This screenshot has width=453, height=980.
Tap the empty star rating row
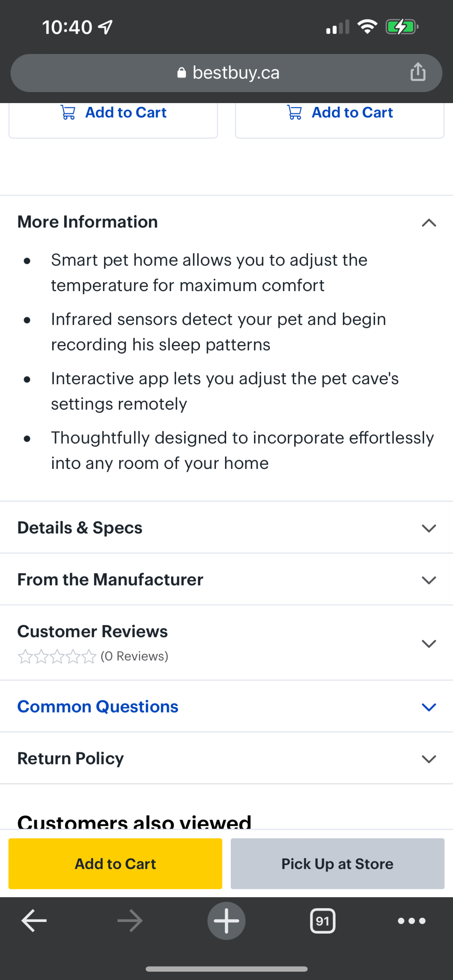coord(57,656)
